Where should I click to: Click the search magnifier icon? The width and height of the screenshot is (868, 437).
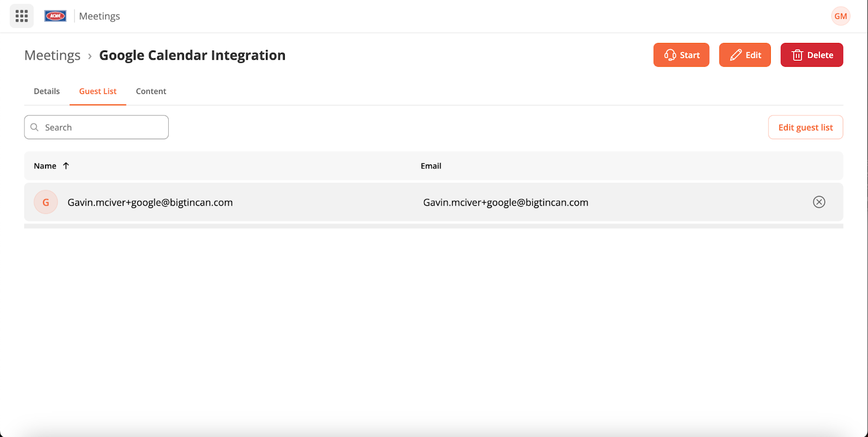(35, 127)
